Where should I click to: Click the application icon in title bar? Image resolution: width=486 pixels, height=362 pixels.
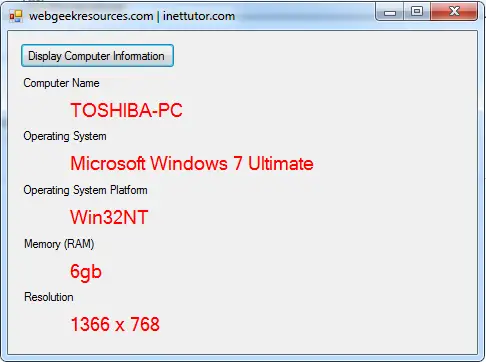point(16,16)
